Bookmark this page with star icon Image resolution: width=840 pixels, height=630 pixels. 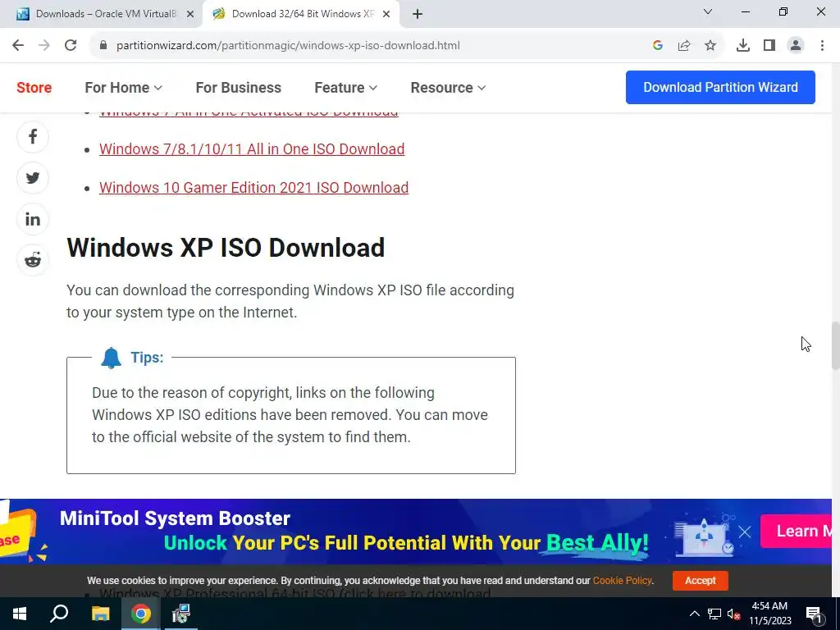coord(710,46)
